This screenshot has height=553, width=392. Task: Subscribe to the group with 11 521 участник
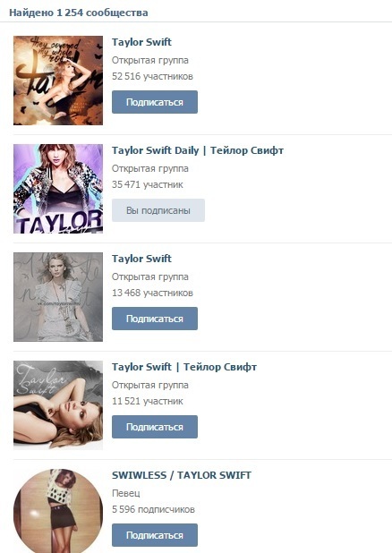[x=155, y=427]
